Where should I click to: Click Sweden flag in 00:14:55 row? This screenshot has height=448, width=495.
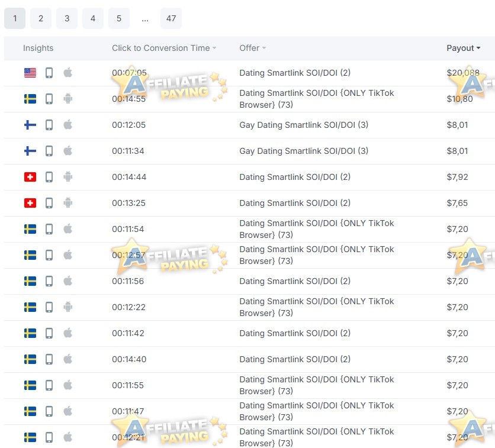click(30, 99)
